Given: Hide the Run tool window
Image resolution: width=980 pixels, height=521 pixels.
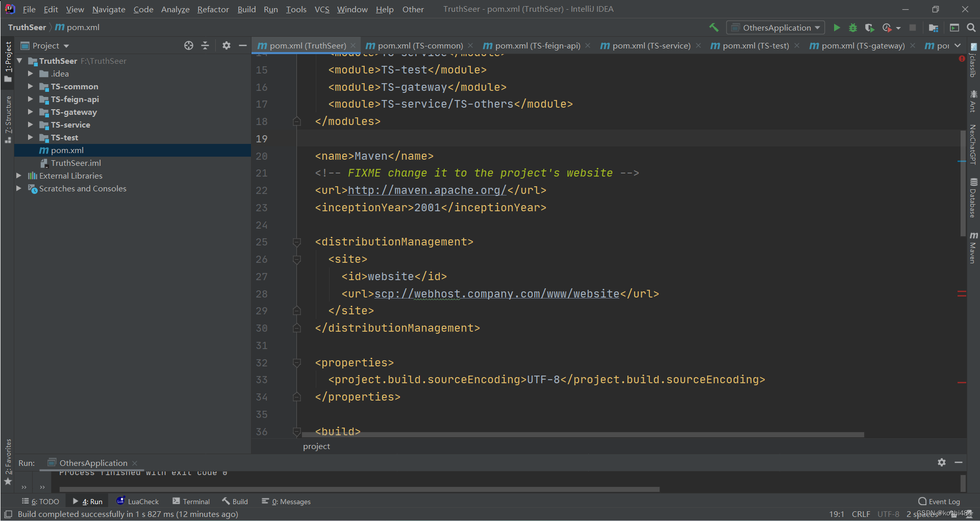Looking at the screenshot, I should tap(959, 462).
